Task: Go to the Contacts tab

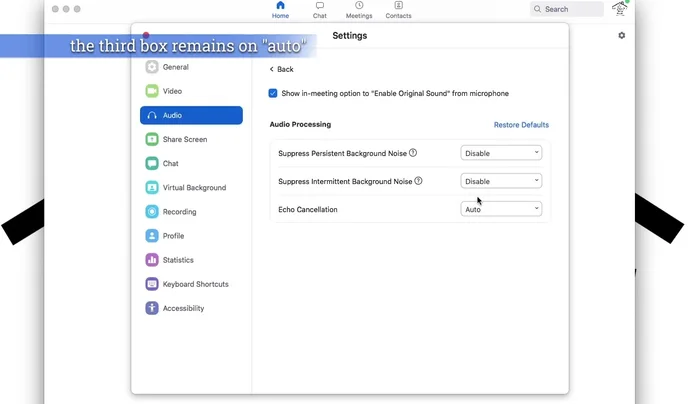Action: pos(398,10)
